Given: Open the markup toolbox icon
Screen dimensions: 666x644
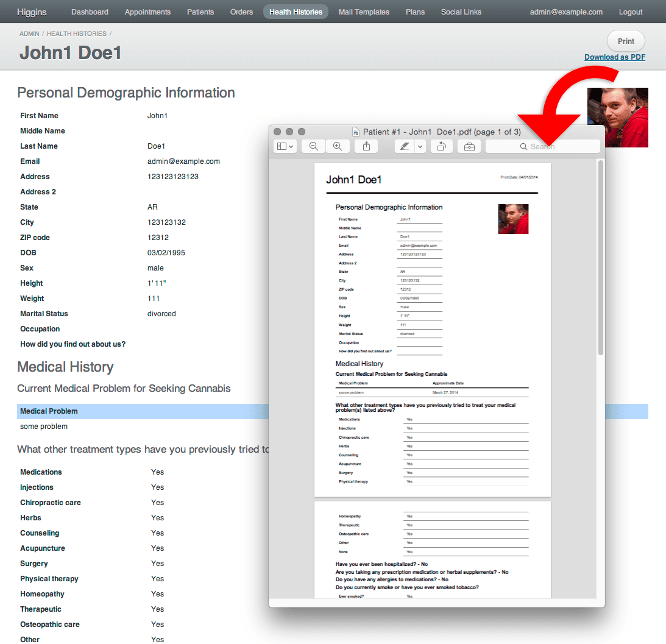Looking at the screenshot, I should [469, 147].
